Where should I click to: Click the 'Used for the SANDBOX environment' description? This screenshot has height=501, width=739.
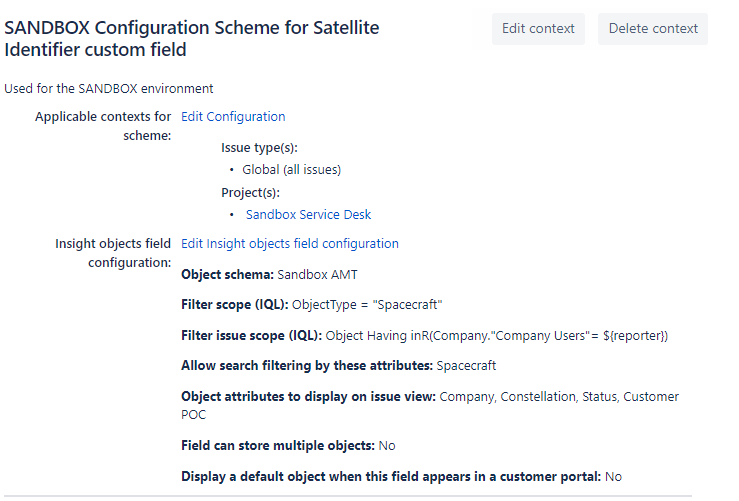point(108,89)
